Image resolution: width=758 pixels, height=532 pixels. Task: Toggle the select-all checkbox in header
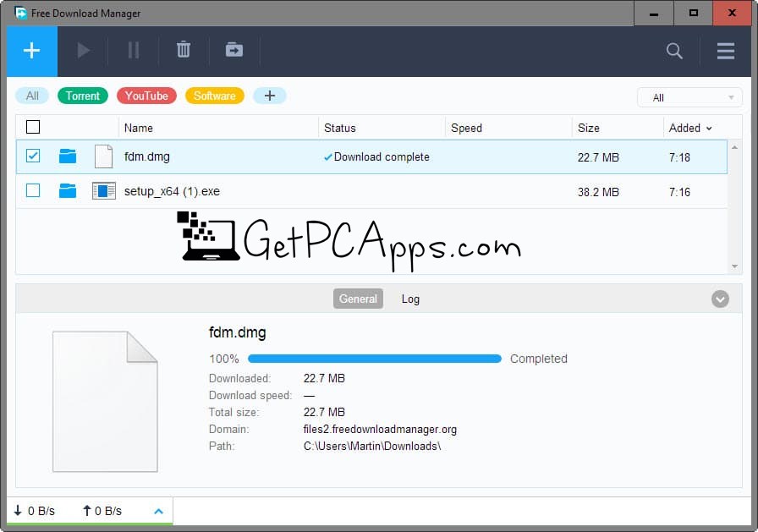[33, 127]
